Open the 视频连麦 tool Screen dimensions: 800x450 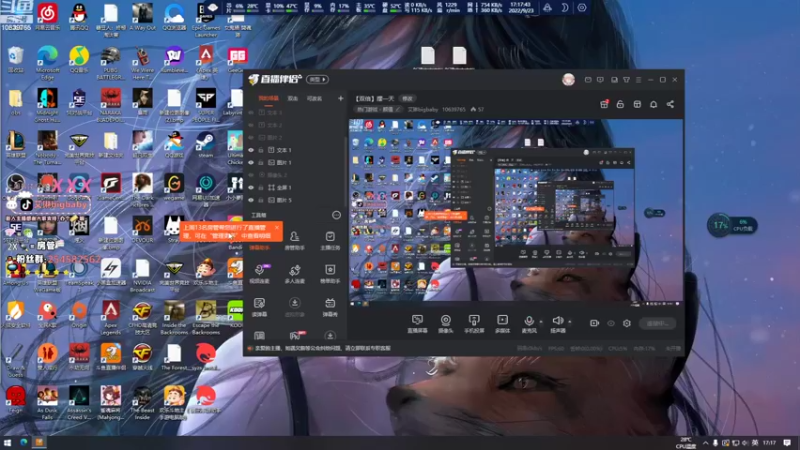click(259, 274)
